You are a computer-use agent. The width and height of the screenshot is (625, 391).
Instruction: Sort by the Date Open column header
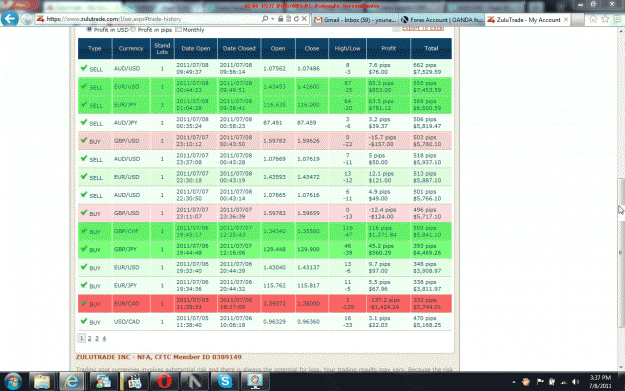click(x=196, y=48)
